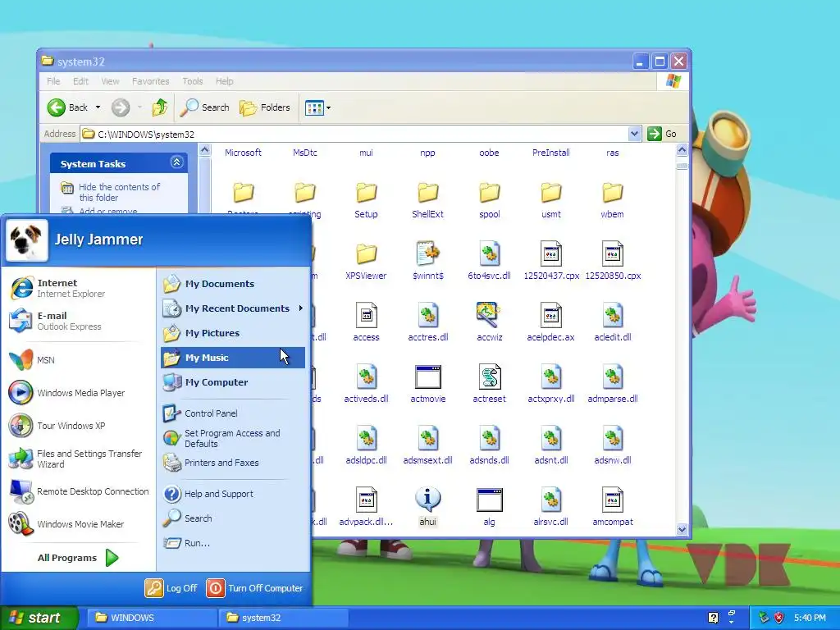Open MSN from the Start menu
This screenshot has width=840, height=630.
[32, 360]
